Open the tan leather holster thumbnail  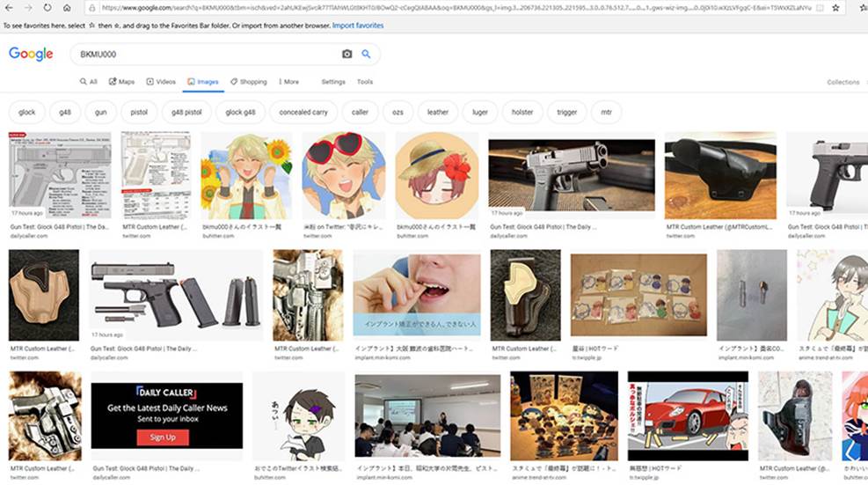pos(44,295)
